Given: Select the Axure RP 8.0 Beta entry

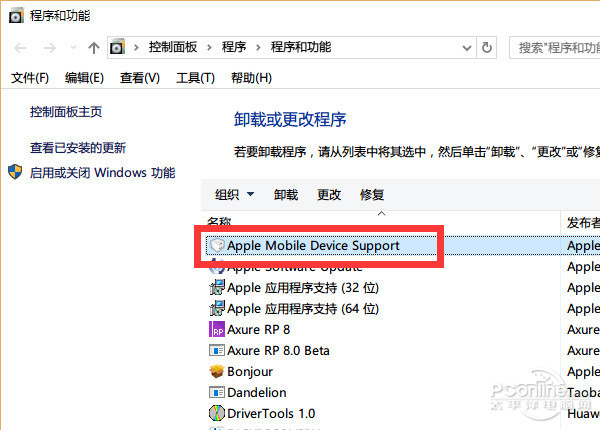Looking at the screenshot, I should [278, 350].
